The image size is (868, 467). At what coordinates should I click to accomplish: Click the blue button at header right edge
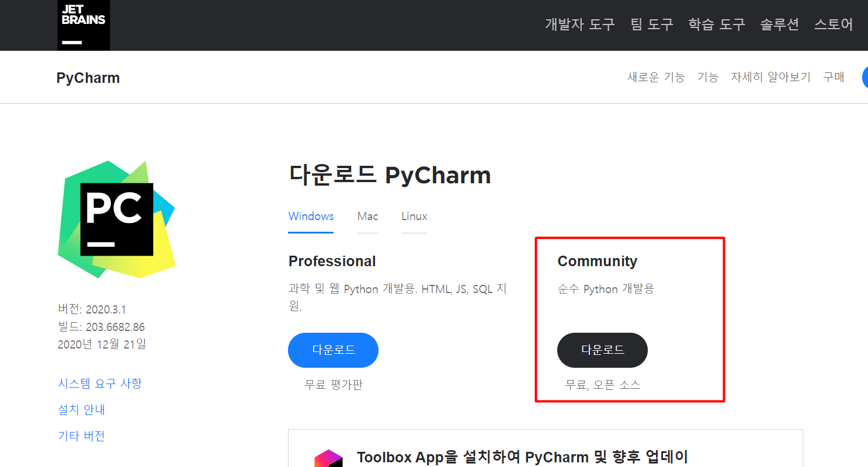pos(865,78)
